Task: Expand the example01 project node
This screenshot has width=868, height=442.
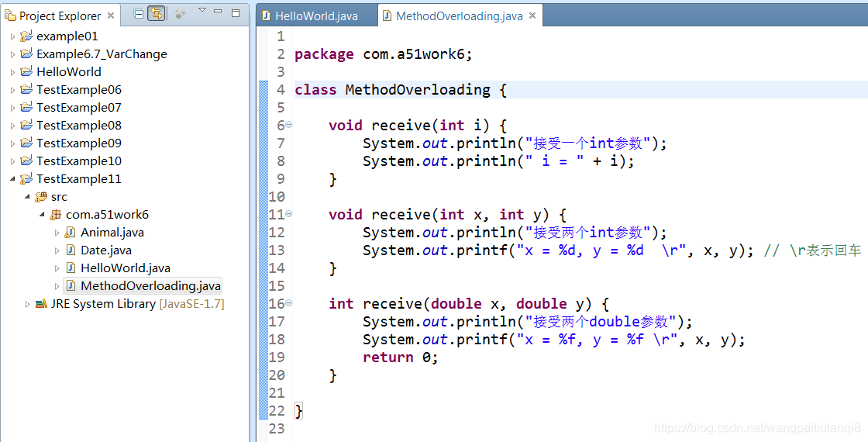Action: (x=12, y=36)
